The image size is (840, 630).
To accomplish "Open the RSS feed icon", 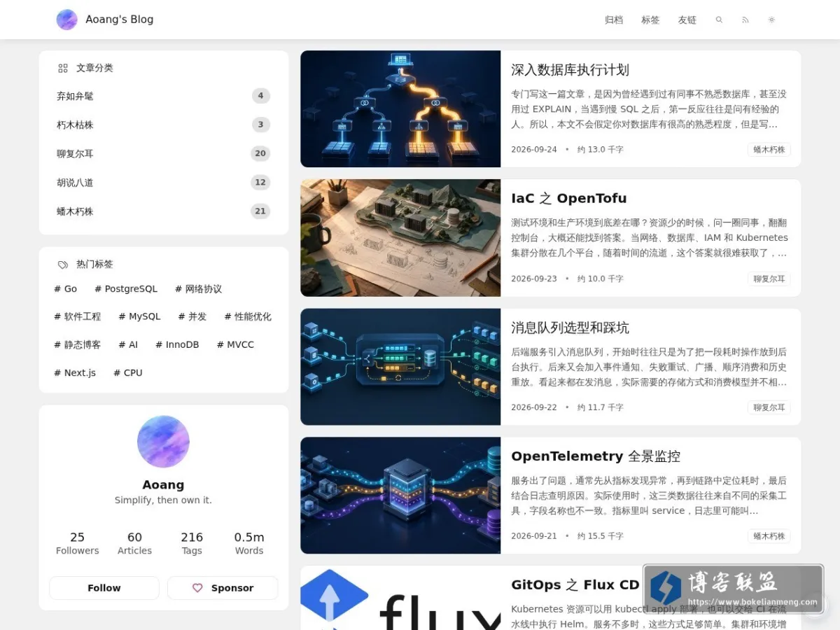I will pos(745,20).
